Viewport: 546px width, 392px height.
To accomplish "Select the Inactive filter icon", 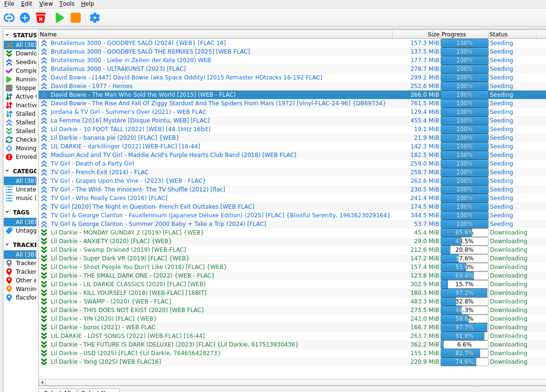I will click(x=9, y=105).
